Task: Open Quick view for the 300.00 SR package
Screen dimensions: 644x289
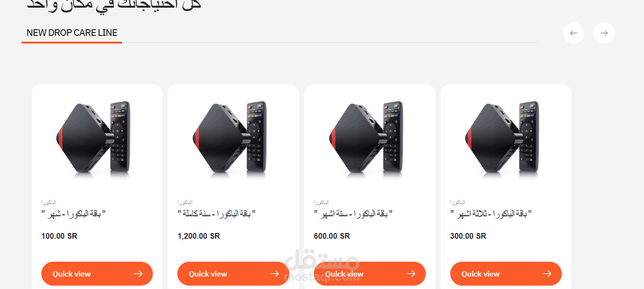Action: coord(506,274)
